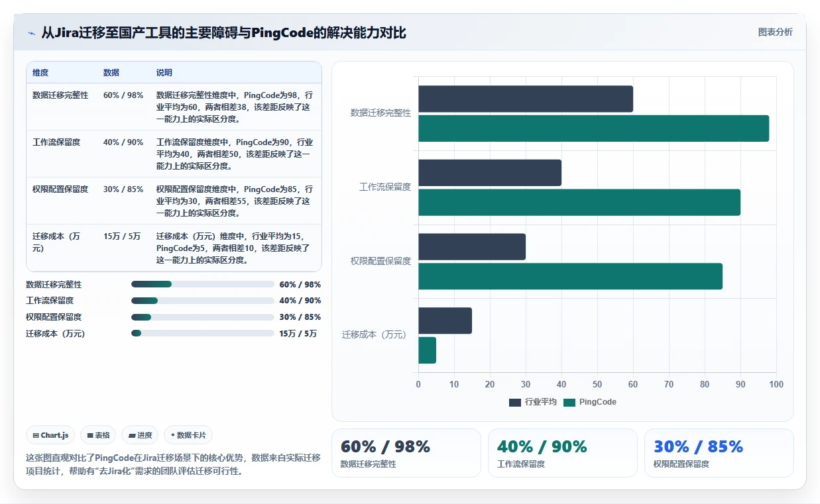Click the 权限配置保留度 chart axis label
The image size is (820, 504).
tap(381, 262)
